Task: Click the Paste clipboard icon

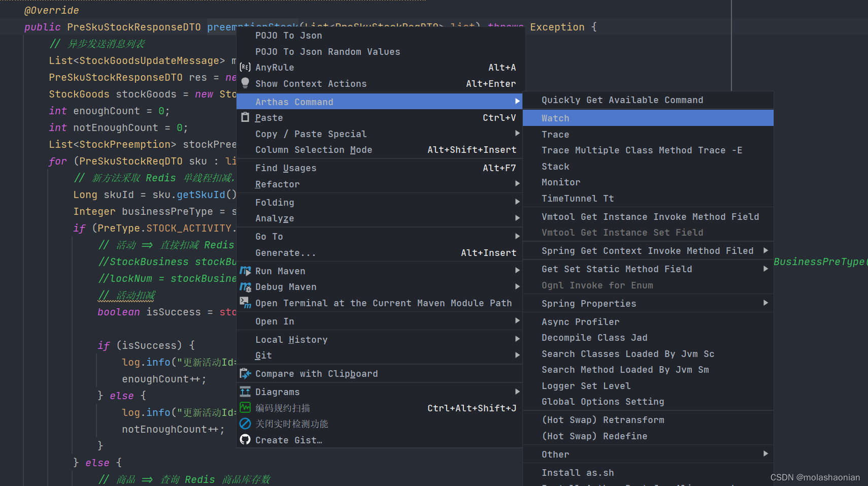Action: (x=245, y=117)
